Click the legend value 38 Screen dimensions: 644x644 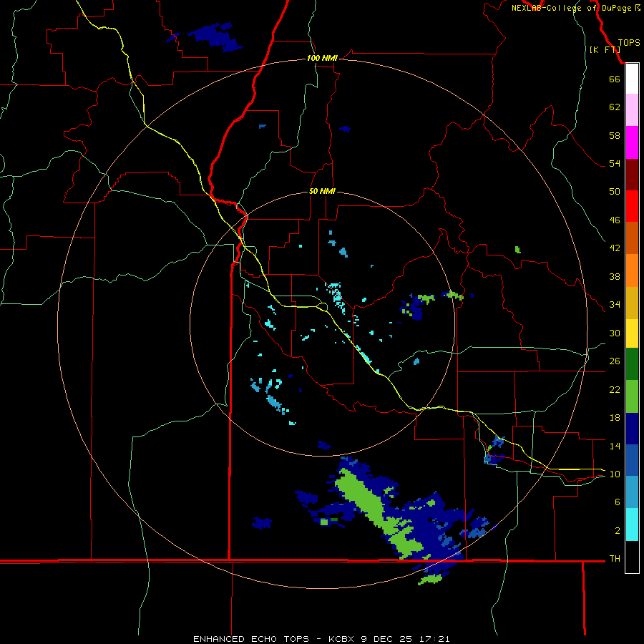tap(615, 276)
